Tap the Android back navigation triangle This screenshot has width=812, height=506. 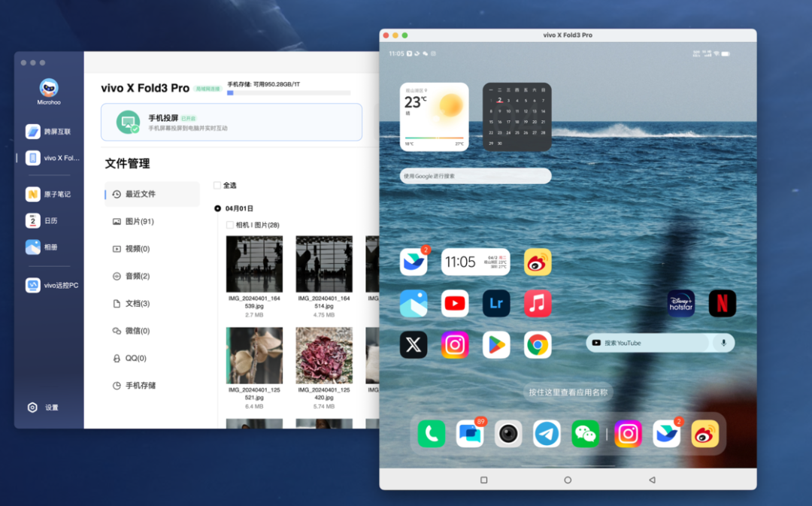coord(652,480)
